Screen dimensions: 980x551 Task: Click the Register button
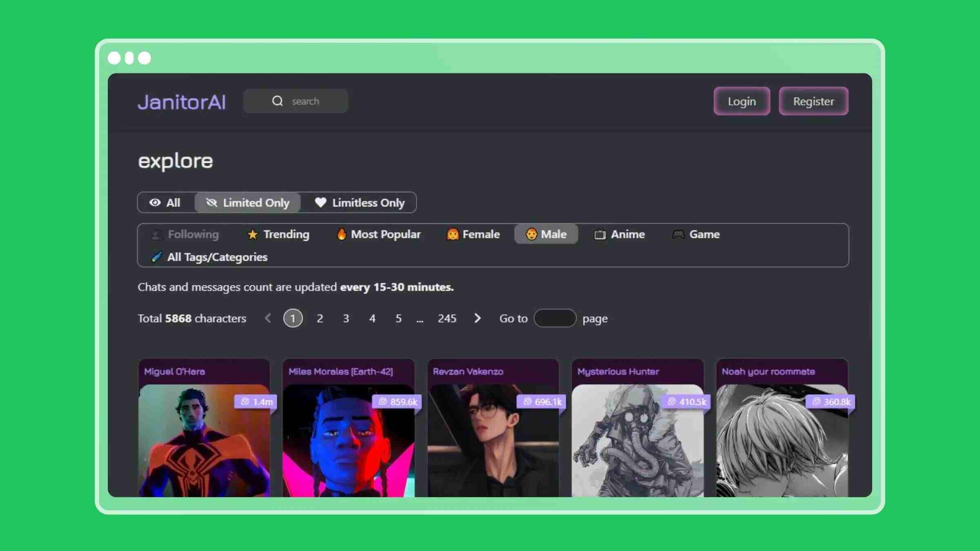[814, 102]
